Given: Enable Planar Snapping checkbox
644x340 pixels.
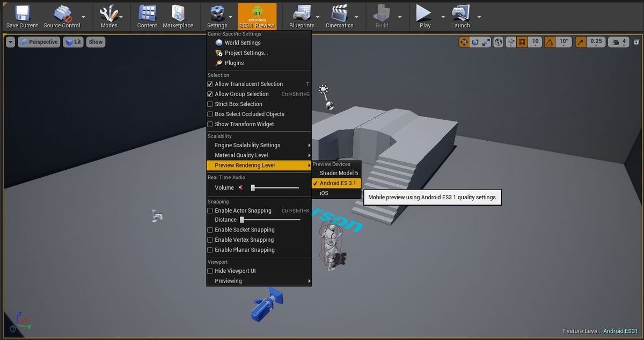Looking at the screenshot, I should (210, 250).
